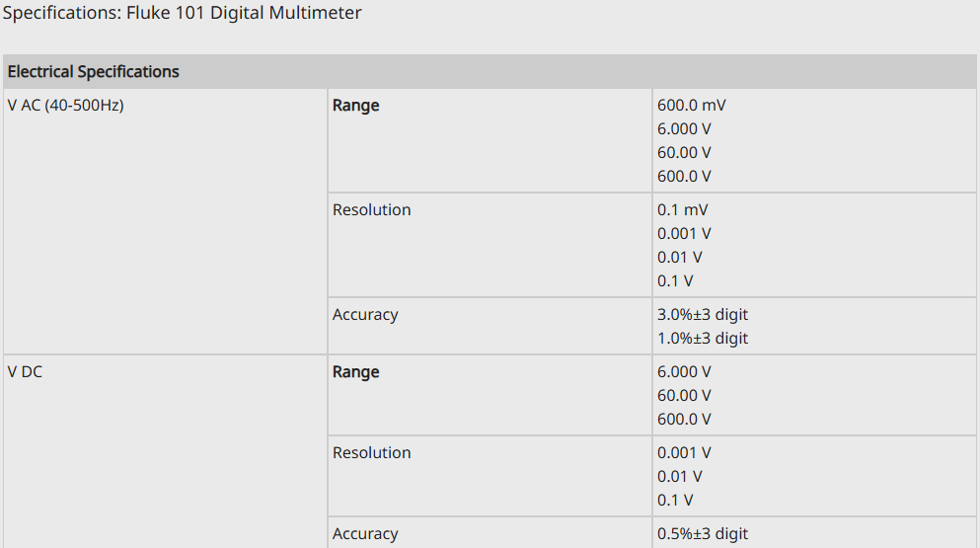The image size is (980, 548).
Task: Click the 0.01 V value under V DC resolution
Action: [680, 477]
